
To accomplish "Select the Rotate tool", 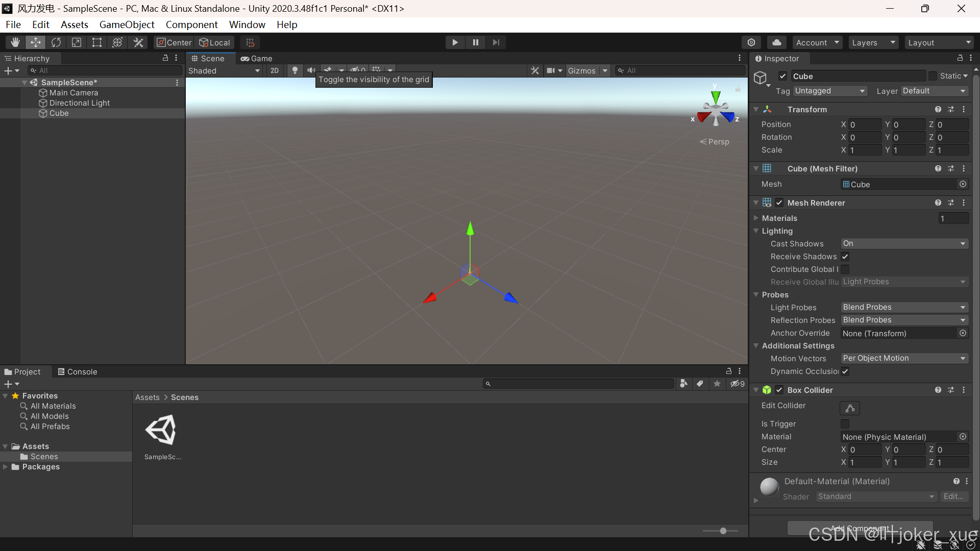I will (56, 42).
